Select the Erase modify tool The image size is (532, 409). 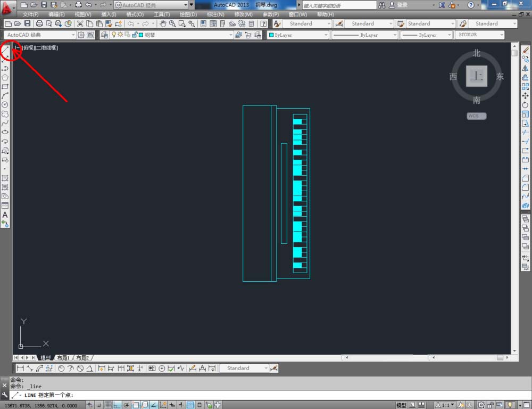coord(526,50)
